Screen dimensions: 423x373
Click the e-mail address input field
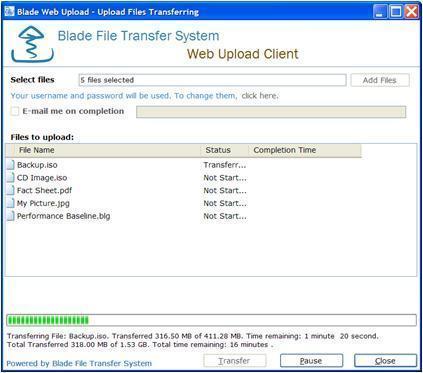coord(271,112)
